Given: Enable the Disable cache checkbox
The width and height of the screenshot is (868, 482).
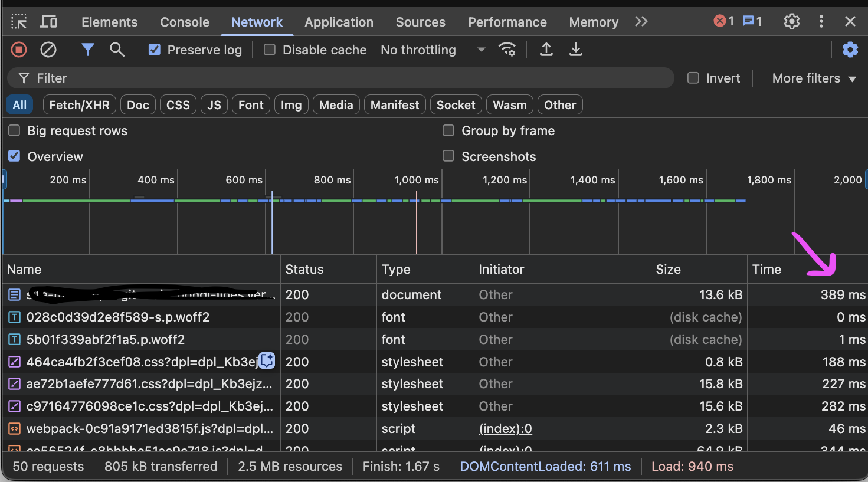Looking at the screenshot, I should pos(270,50).
